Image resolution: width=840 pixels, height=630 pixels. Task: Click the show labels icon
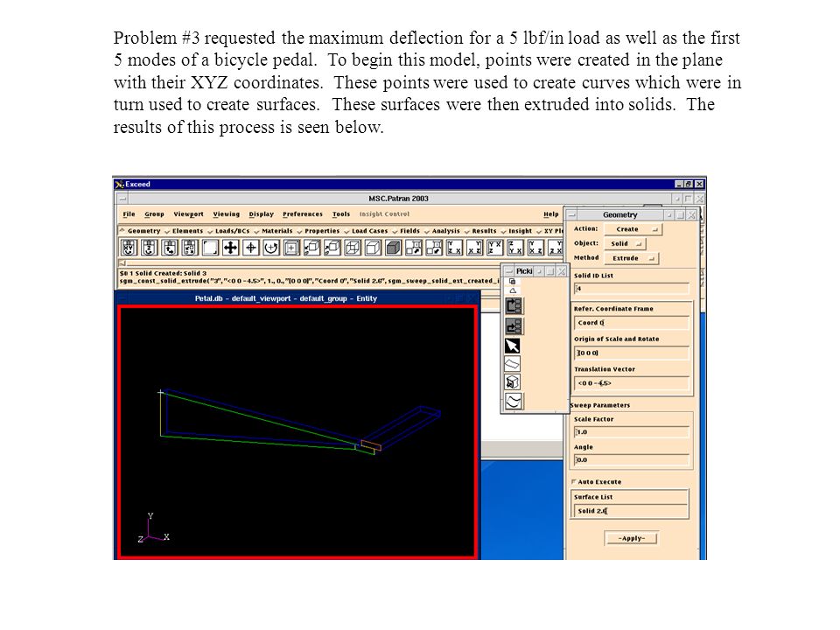coord(414,248)
